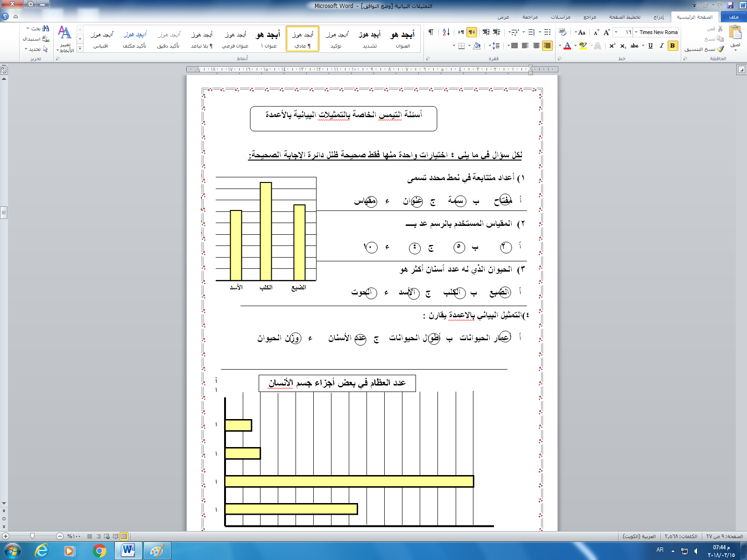The height and width of the screenshot is (560, 747).
Task: Open the font size dropdown
Action: [x=616, y=32]
